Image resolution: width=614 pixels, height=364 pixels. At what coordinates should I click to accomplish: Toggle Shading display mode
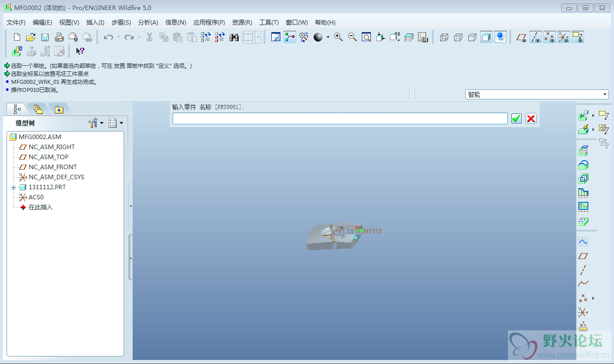pos(486,37)
